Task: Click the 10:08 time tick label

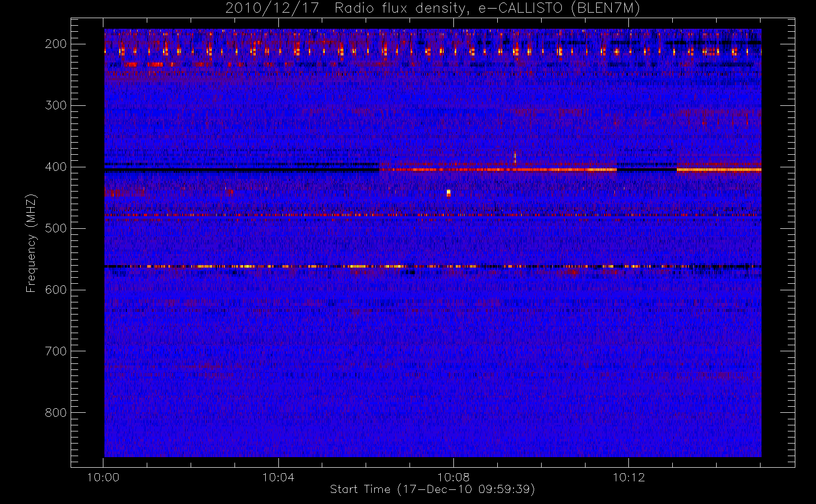Action: pyautogui.click(x=453, y=477)
